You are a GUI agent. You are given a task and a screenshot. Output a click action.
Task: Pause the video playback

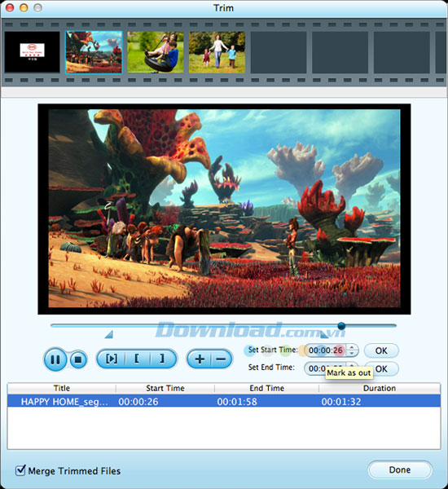55,359
